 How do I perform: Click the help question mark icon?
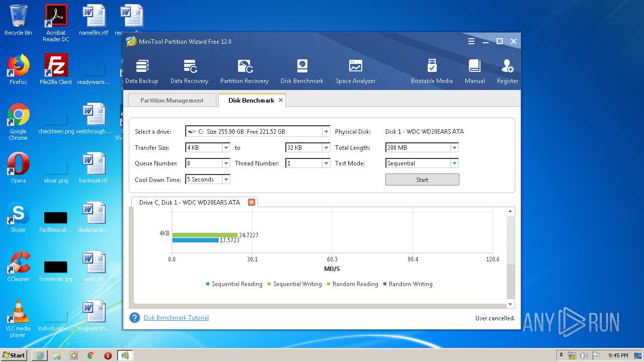tap(134, 318)
